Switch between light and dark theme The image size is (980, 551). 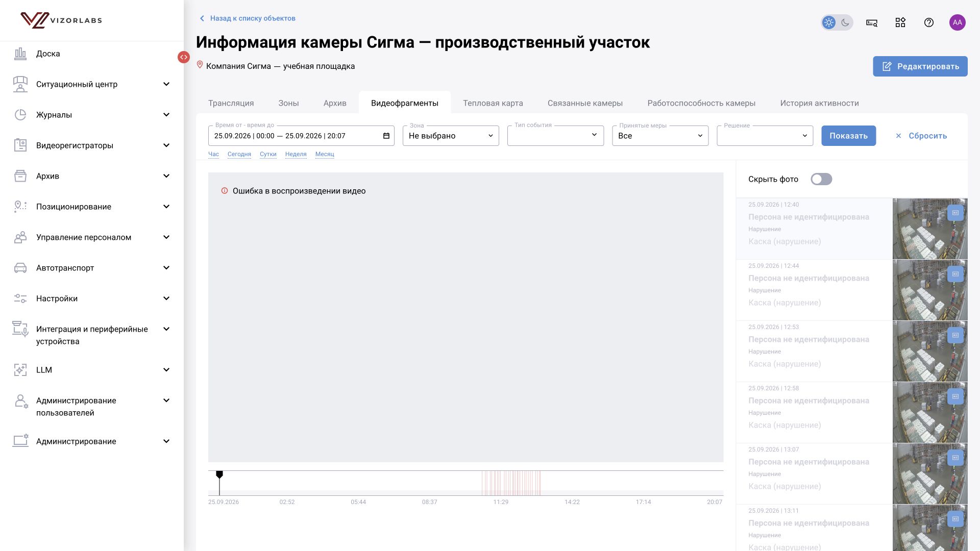[x=837, y=22]
